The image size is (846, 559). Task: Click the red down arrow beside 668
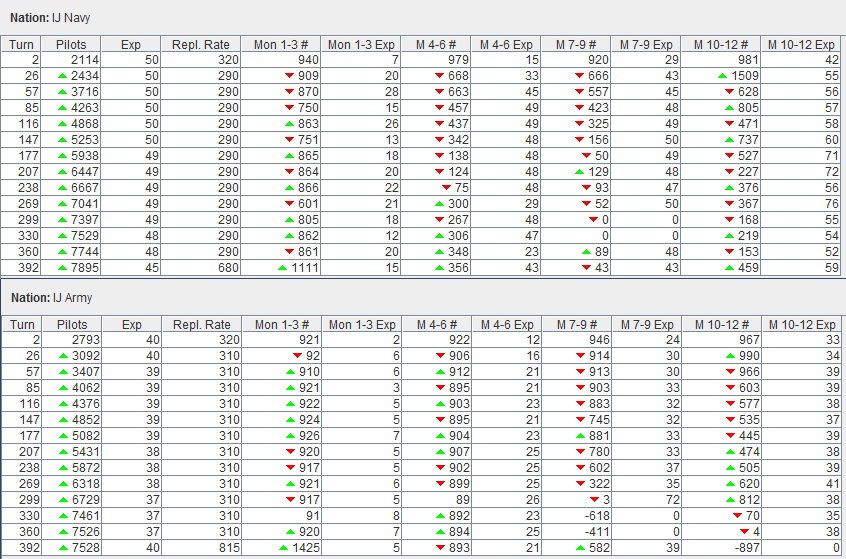[x=440, y=76]
